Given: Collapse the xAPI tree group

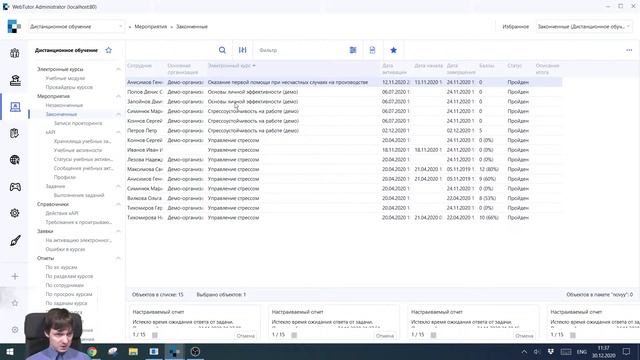Looking at the screenshot, I should [x=118, y=132].
